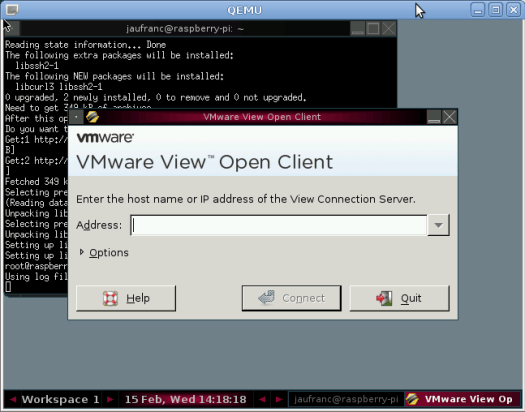The height and width of the screenshot is (412, 525).
Task: Click taskbar left scroll arrow after clock
Action: [262, 399]
